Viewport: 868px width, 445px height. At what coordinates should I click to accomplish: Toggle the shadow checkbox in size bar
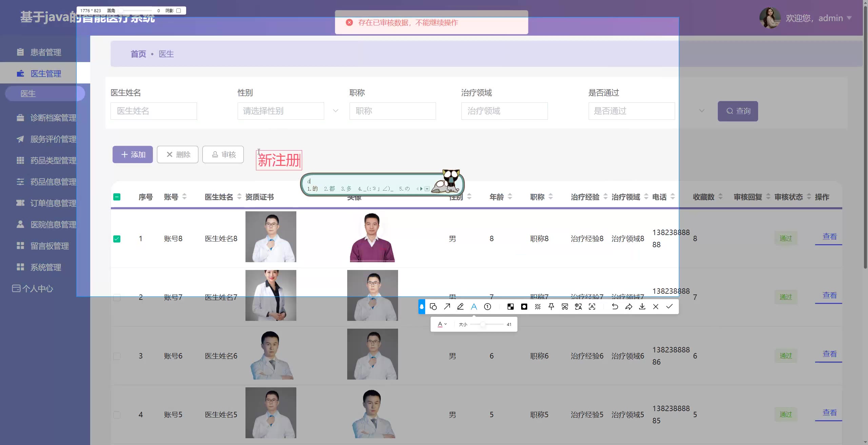(179, 11)
